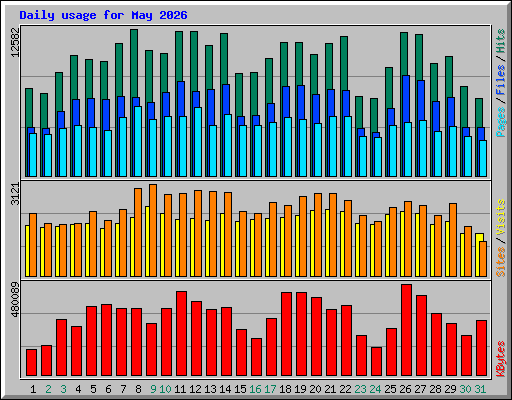Click the red KBytes bar for day 16
The image size is (512, 400).
click(x=256, y=357)
